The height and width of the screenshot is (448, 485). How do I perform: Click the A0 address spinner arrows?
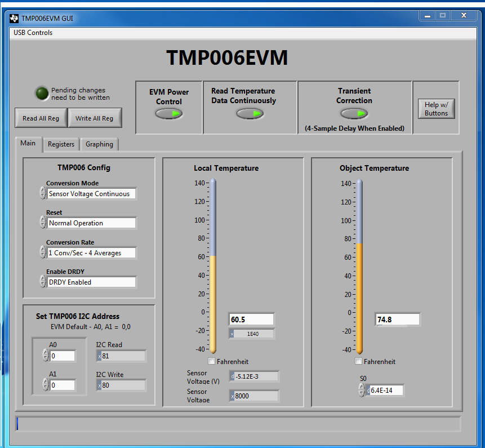(x=46, y=355)
